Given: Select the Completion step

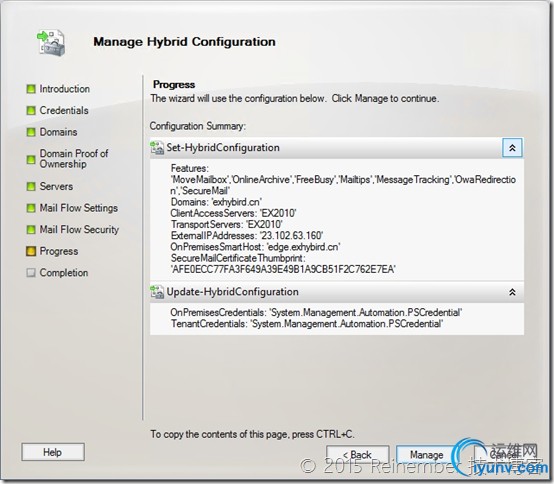Looking at the screenshot, I should click(x=64, y=273).
